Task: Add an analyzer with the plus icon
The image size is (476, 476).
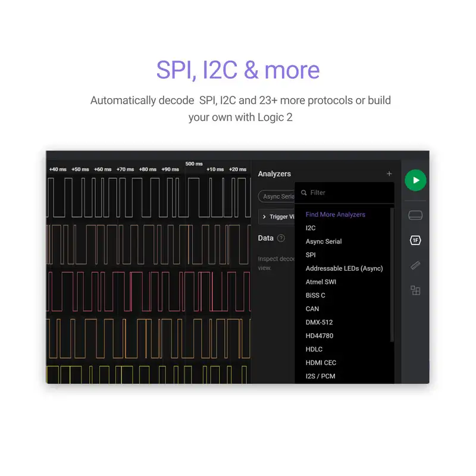Action: [x=389, y=174]
